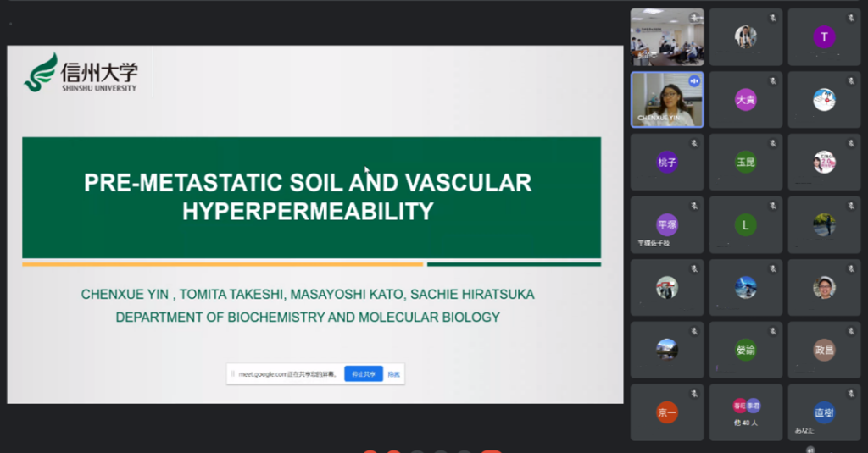The image size is (868, 453).
Task: Open the conference room video tile
Action: [667, 36]
